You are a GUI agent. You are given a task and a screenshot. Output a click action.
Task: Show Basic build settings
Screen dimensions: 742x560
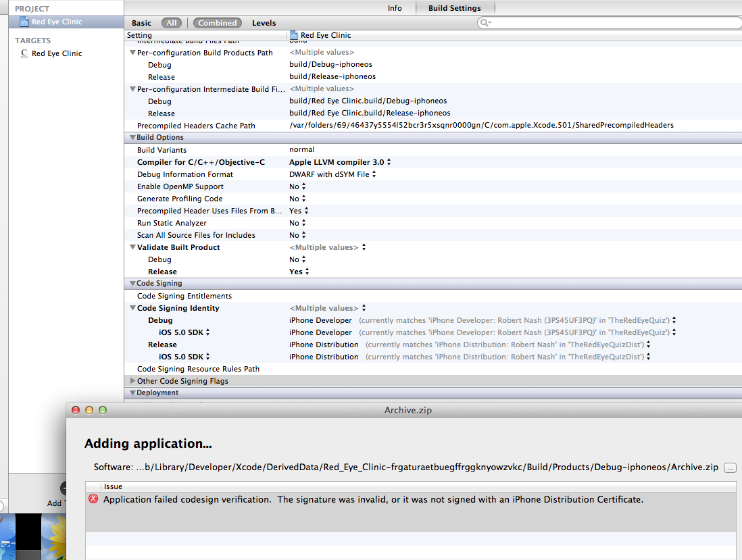141,23
